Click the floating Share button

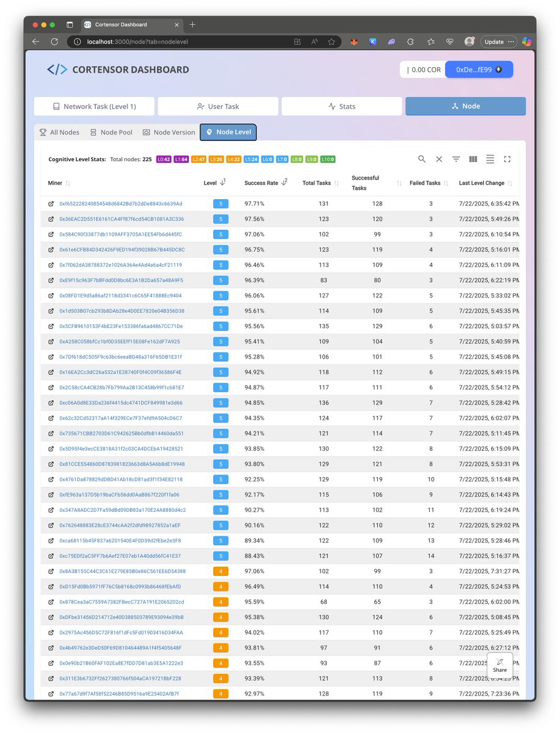click(500, 665)
